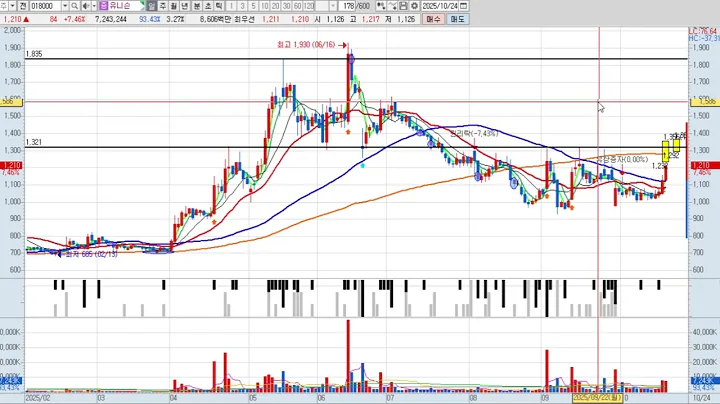Click the tallest red volume bar in June
Image resolution: width=720 pixels, height=404 pixels.
348,356
